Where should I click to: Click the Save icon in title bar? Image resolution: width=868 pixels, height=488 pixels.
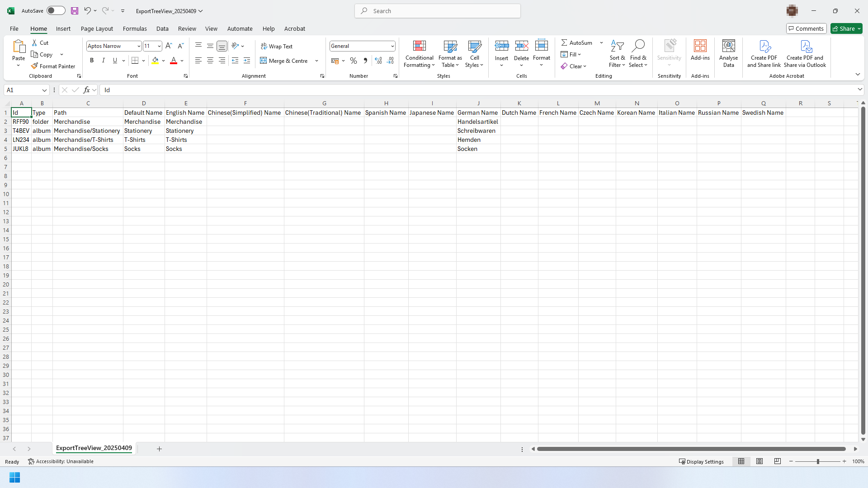pos(75,11)
